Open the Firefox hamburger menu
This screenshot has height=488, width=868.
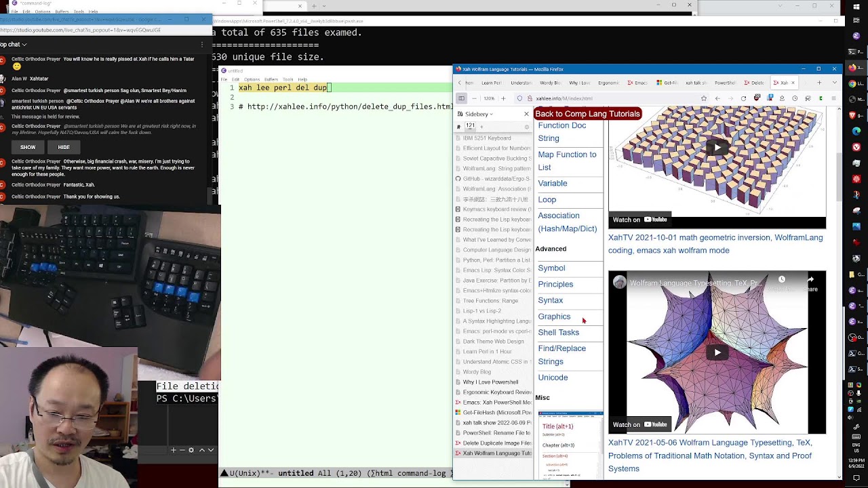point(833,98)
